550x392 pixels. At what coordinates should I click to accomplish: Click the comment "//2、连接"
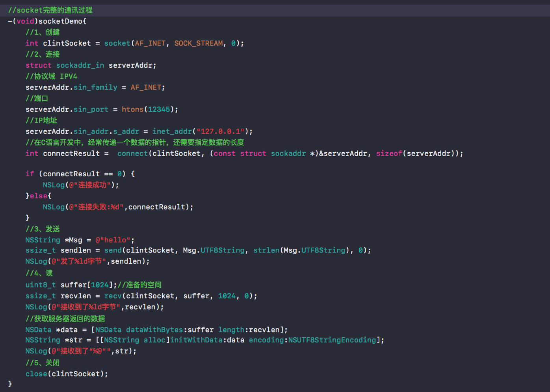pos(43,54)
